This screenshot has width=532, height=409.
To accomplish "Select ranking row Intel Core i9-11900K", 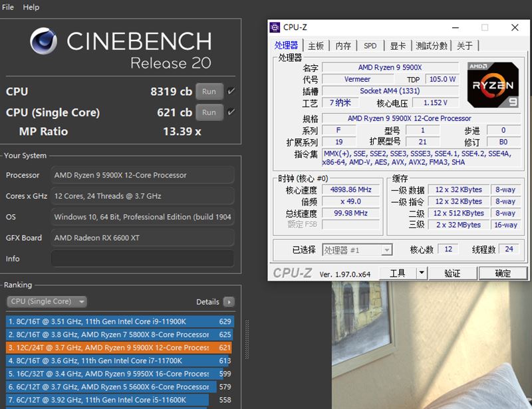I will pyautogui.click(x=119, y=321).
